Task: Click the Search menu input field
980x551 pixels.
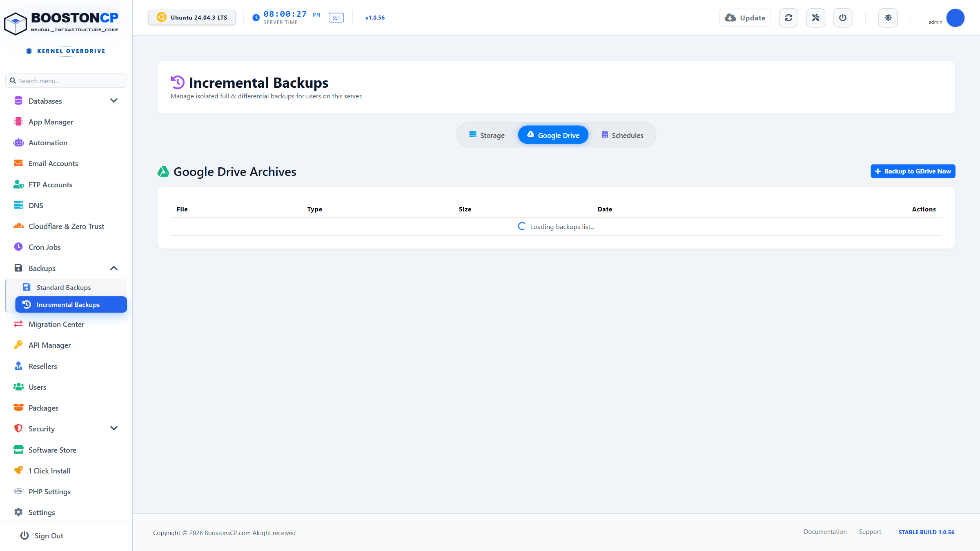Action: [x=66, y=81]
